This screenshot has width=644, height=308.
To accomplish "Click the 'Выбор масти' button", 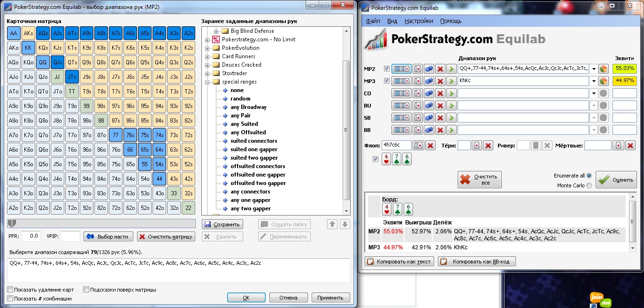I will point(108,237).
